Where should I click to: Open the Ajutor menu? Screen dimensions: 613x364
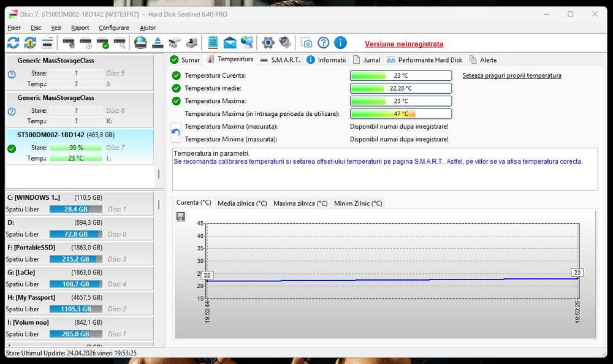(x=148, y=28)
